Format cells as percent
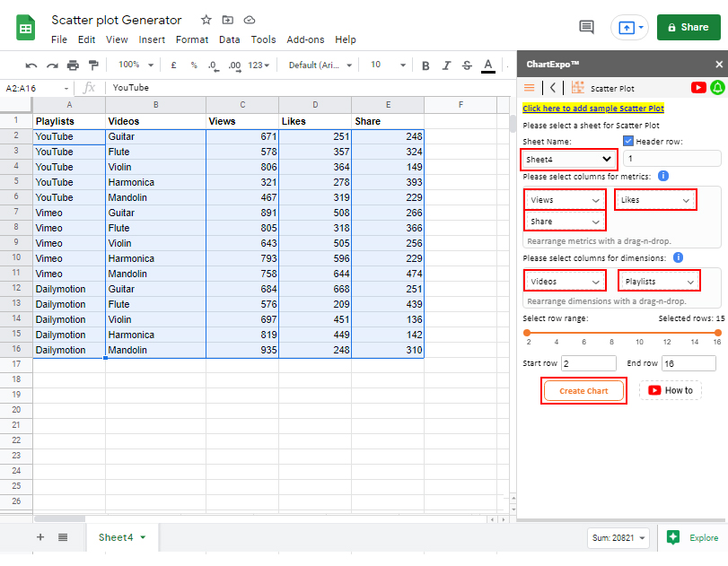This screenshot has height=566, width=728. point(194,65)
